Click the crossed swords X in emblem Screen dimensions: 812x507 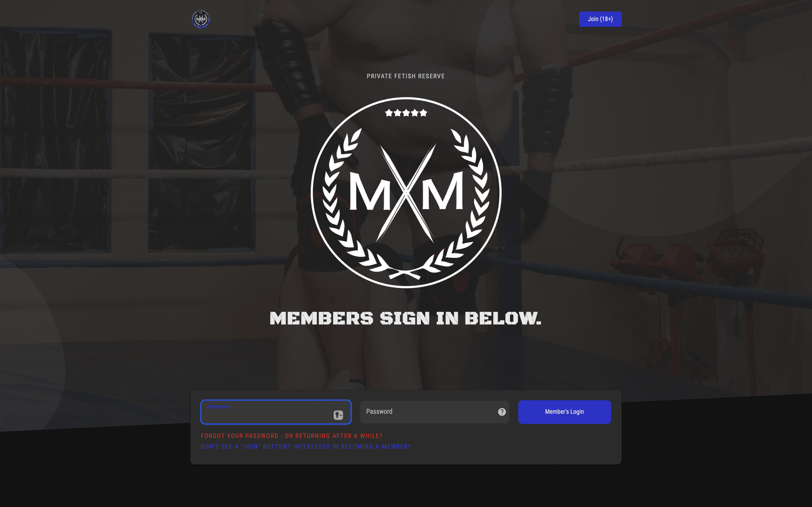tap(406, 192)
